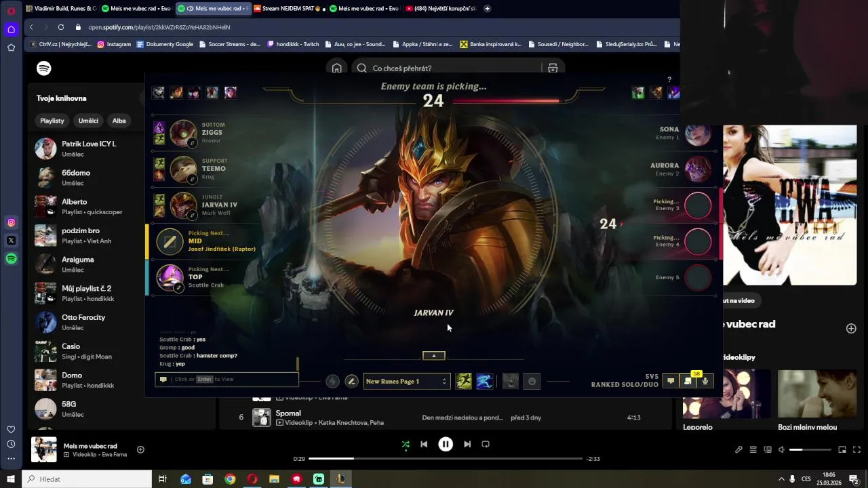Image resolution: width=868 pixels, height=488 pixels.
Task: Select the Umělci filter chip
Action: (x=88, y=121)
